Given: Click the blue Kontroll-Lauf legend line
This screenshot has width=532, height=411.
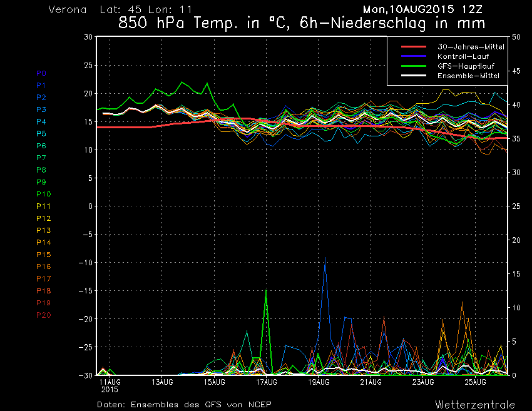Looking at the screenshot, I should click(x=414, y=56).
